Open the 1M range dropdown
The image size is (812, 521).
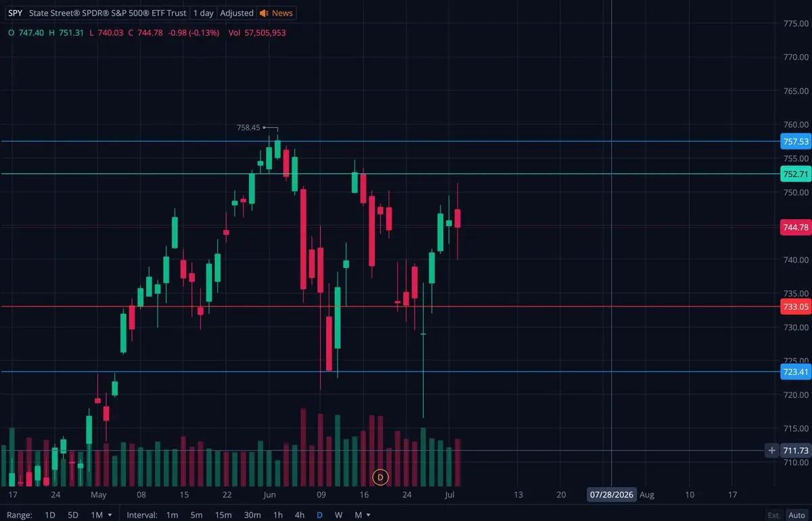pos(100,515)
